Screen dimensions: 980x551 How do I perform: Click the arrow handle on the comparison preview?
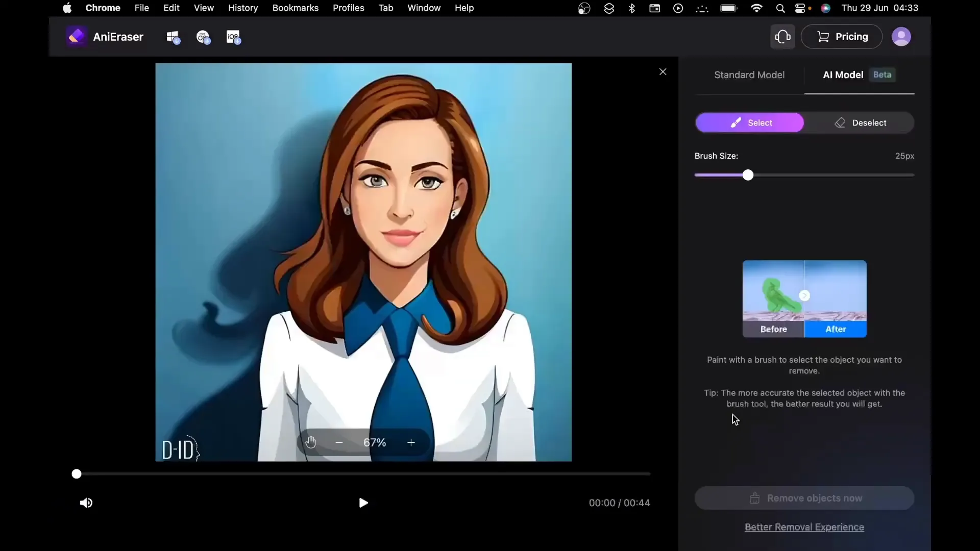(804, 295)
